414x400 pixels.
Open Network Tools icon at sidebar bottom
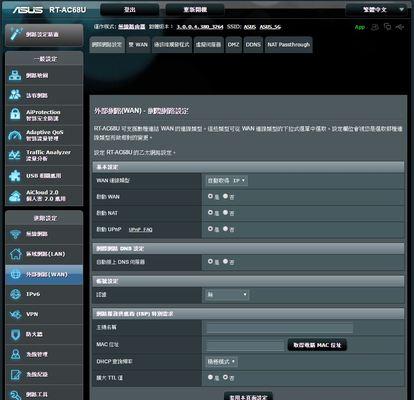pos(15,394)
